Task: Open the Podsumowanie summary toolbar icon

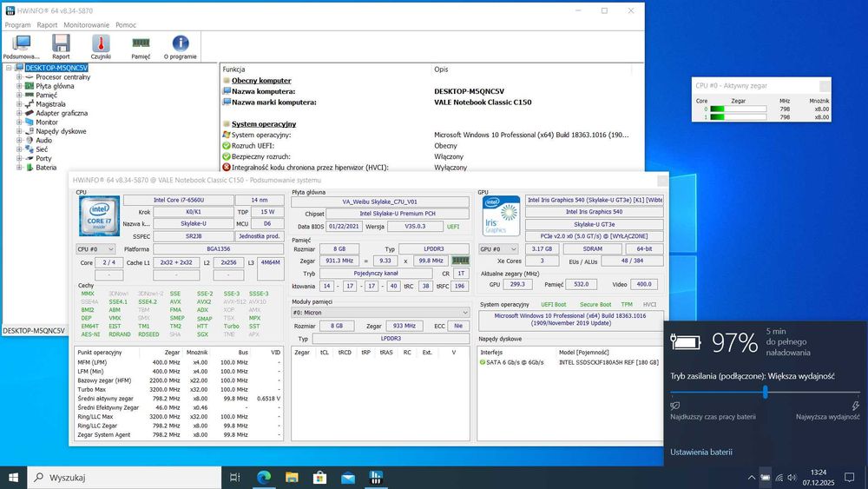Action: [22, 47]
